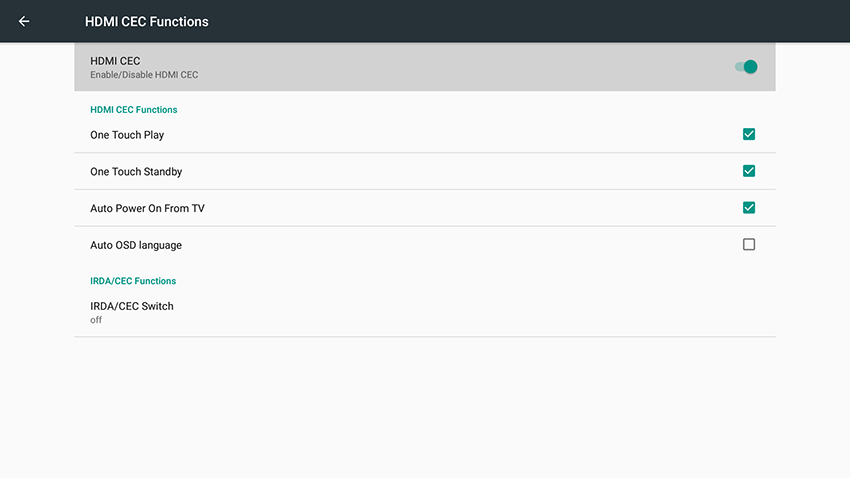Click the "off" value under IRDA/CEC Switch
Viewport: 850px width, 478px height.
pyautogui.click(x=96, y=320)
